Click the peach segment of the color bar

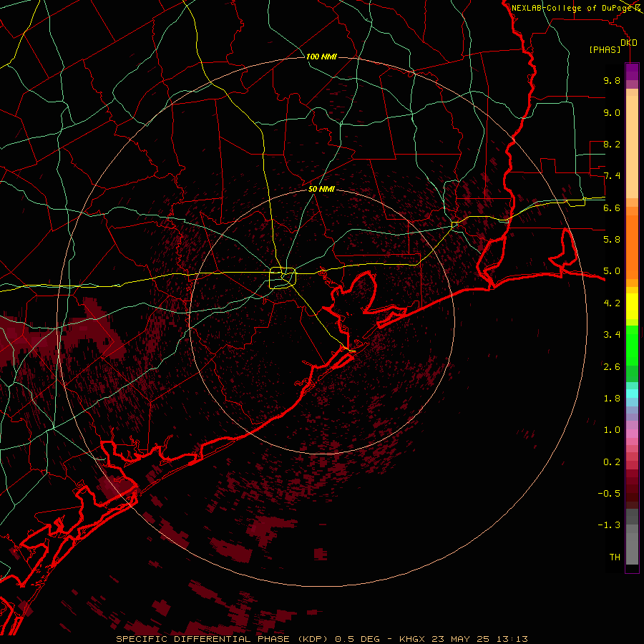632,147
